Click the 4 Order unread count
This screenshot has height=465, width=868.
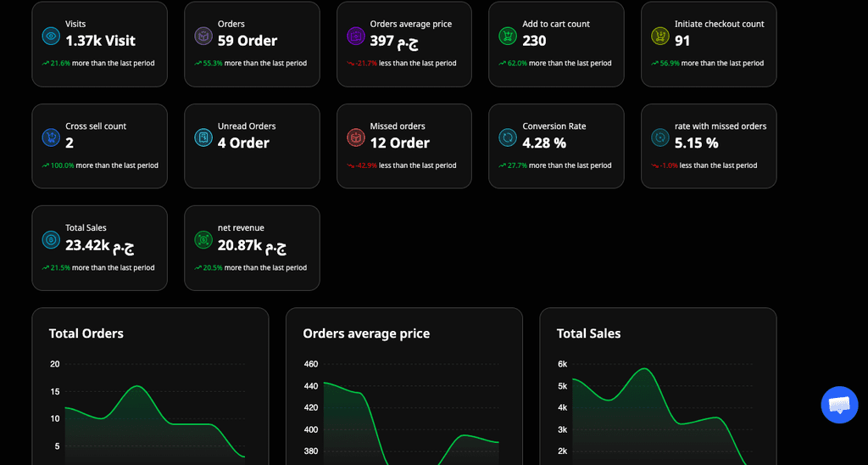point(243,143)
